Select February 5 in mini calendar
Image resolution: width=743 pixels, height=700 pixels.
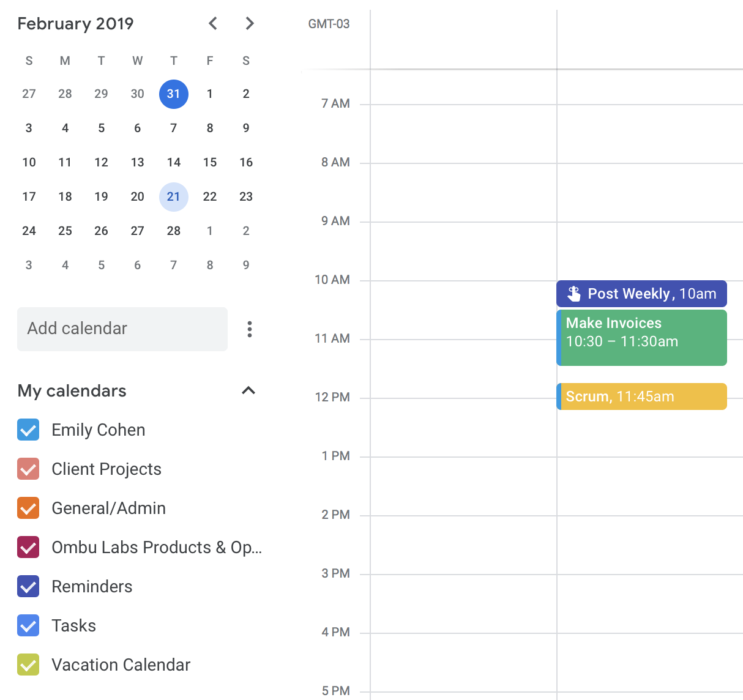[101, 128]
